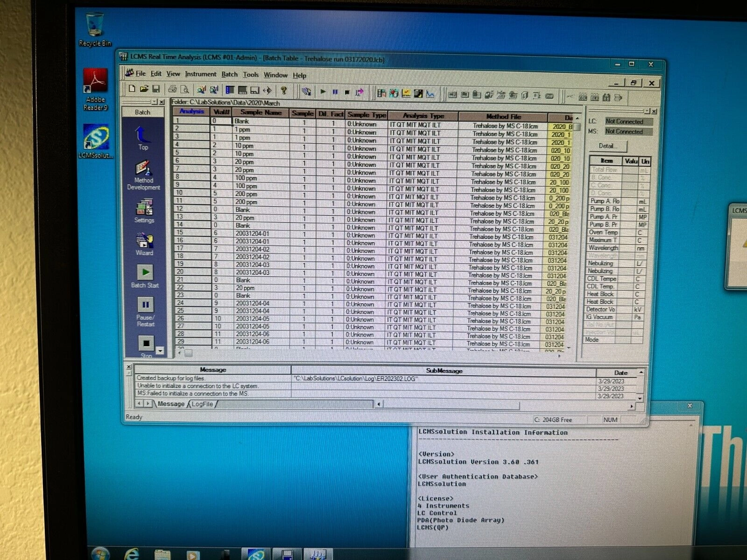Click the Recycle Bin desktop icon
Viewport: 747px width, 560px height.
95,30
